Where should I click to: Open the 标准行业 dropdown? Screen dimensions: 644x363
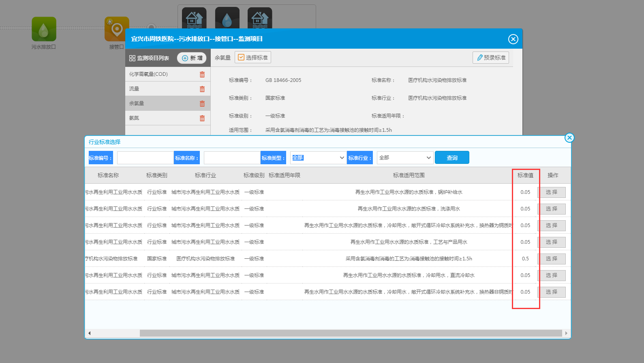pos(405,158)
